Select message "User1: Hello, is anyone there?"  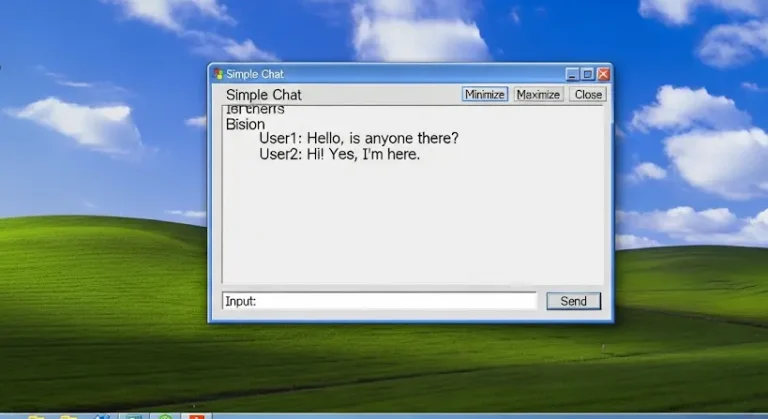point(359,138)
